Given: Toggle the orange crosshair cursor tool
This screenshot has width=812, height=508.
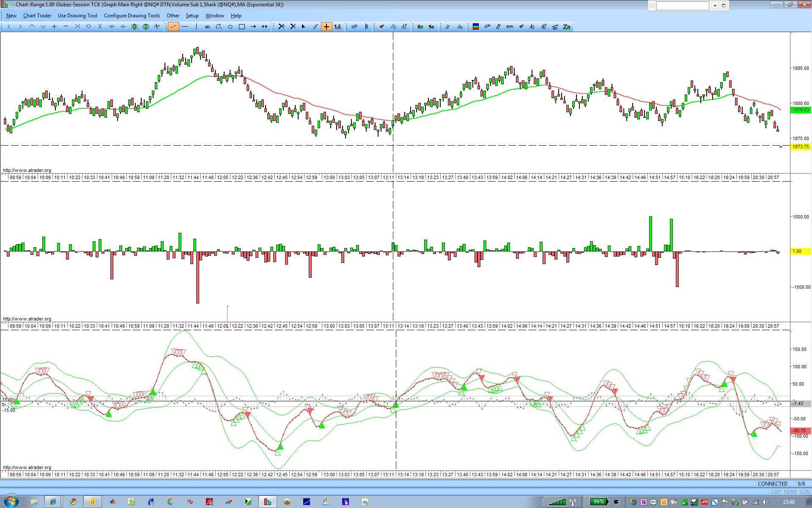Looking at the screenshot, I should tap(326, 27).
